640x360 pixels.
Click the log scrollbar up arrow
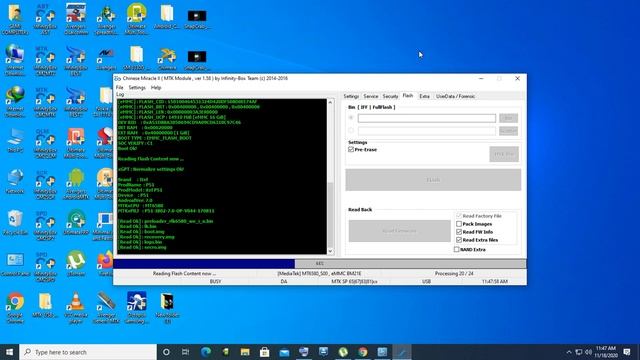click(x=330, y=102)
